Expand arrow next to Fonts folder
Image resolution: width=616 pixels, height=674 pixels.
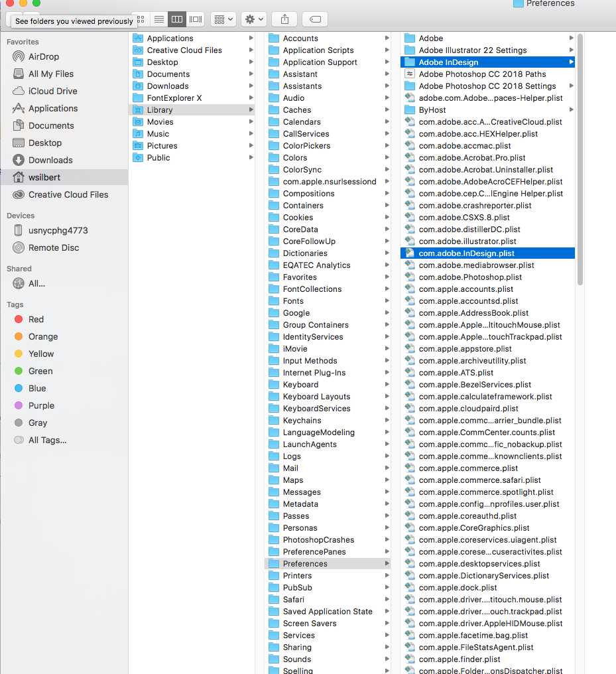(x=387, y=301)
